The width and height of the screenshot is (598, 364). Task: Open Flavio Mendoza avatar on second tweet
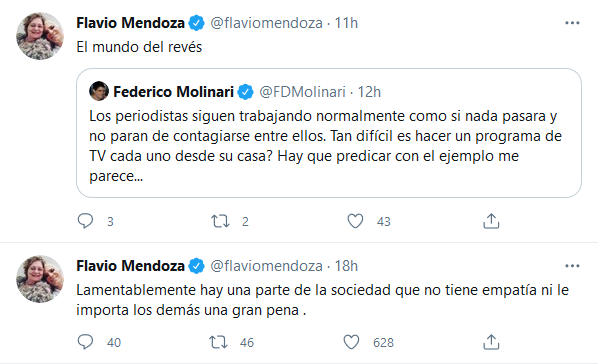point(40,279)
